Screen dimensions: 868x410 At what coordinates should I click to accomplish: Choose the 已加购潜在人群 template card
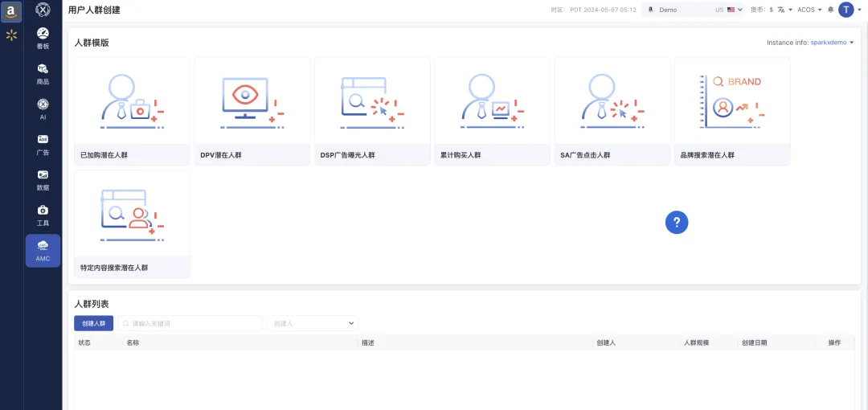coord(132,111)
